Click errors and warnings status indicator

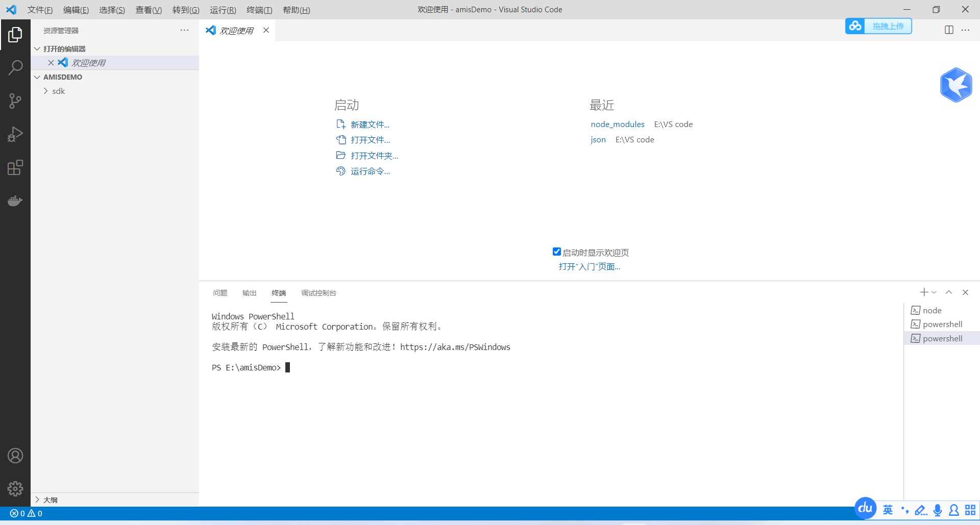[26, 513]
